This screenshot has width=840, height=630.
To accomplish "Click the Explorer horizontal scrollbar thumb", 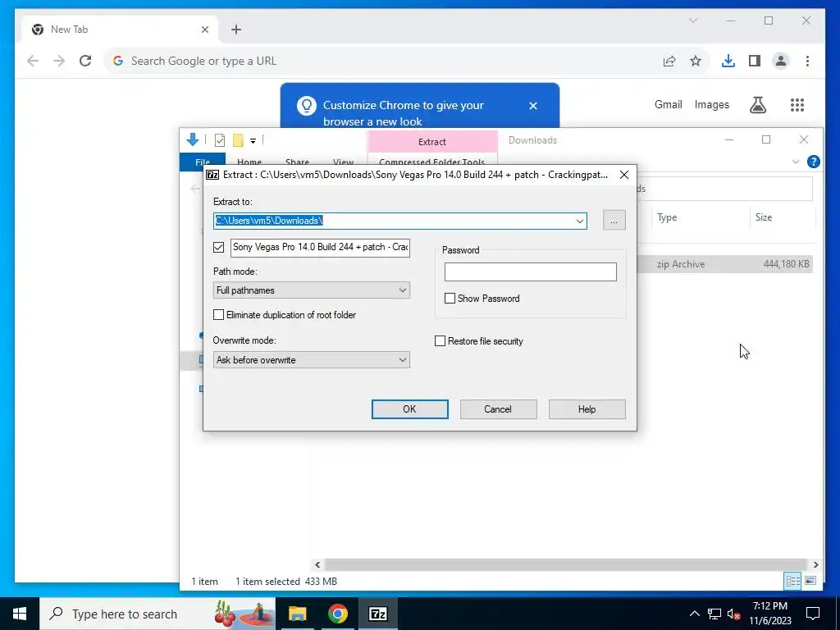I will coord(565,564).
